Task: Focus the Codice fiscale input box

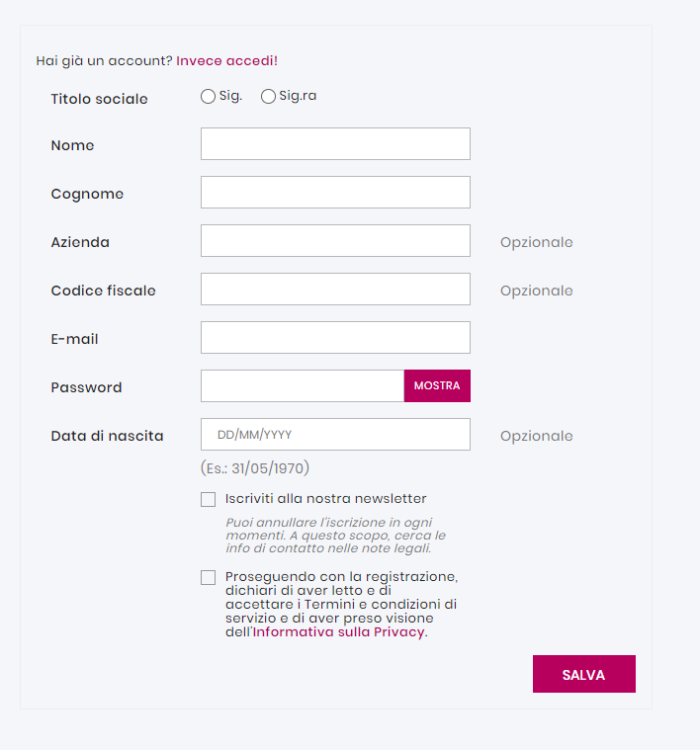Action: 335,290
